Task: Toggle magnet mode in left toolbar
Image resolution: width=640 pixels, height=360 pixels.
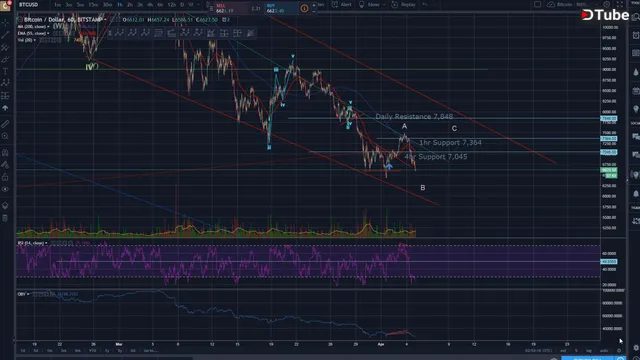Action: coord(5,152)
